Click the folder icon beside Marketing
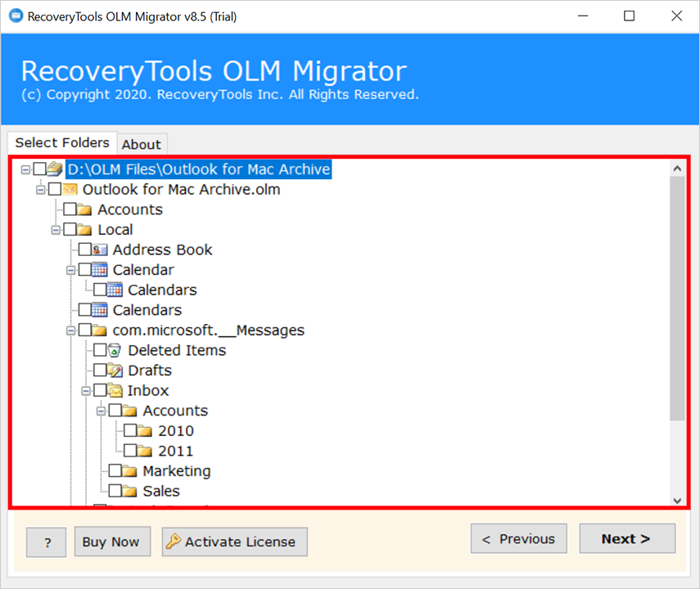Viewport: 700px width, 589px height. [130, 470]
